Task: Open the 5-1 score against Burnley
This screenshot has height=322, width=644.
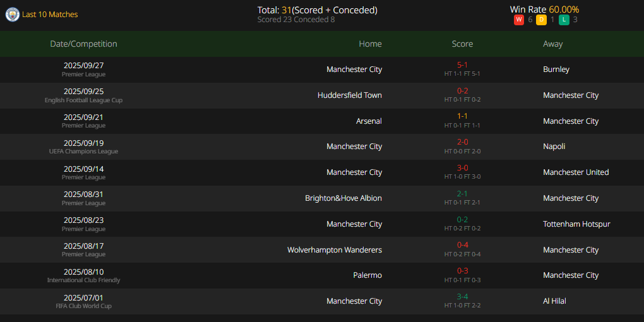Action: (462, 65)
